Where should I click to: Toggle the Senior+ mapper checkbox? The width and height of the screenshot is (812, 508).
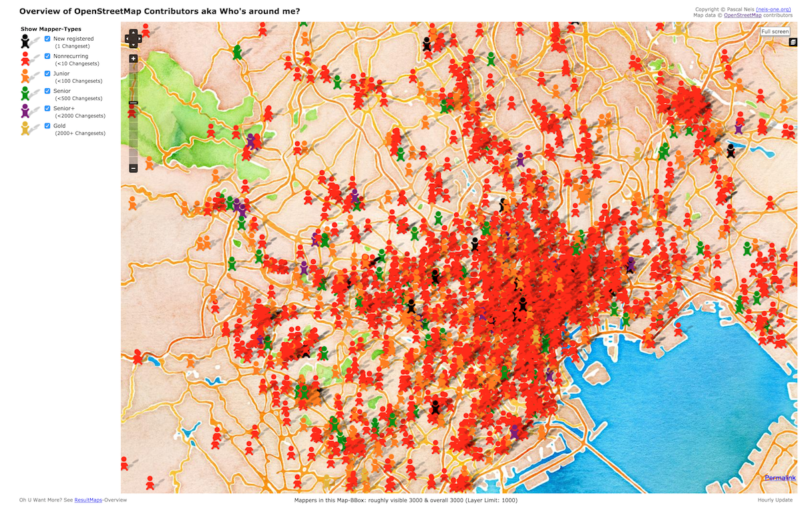47,108
